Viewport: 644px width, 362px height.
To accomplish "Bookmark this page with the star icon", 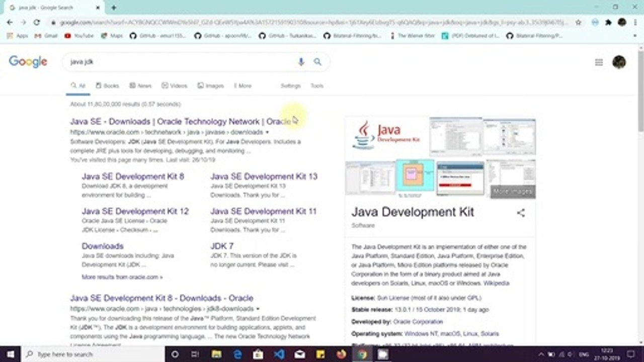I will point(579,22).
